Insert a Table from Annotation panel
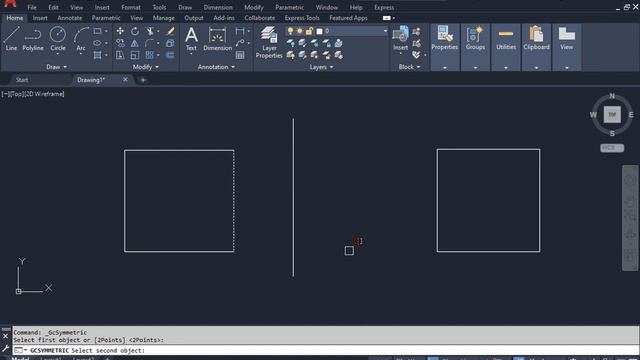Viewport: 640px width, 360px height. (x=240, y=55)
